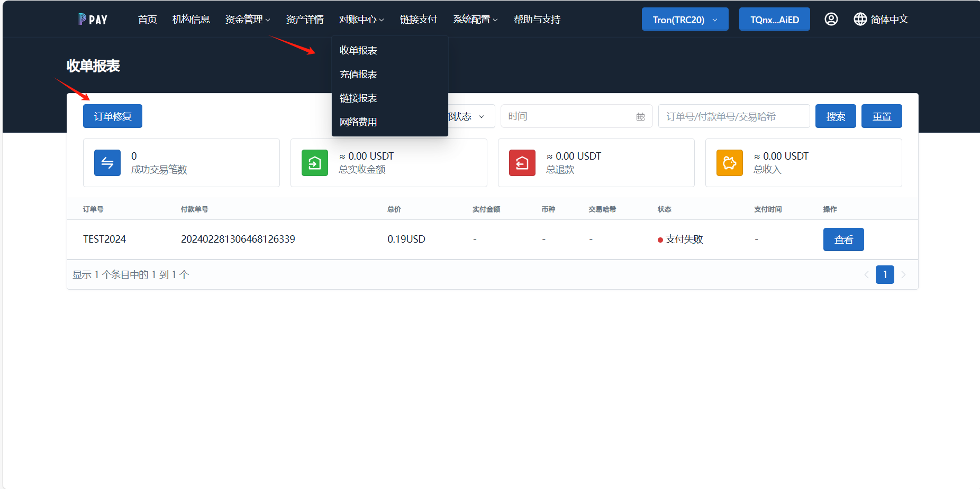Click the 重置 button
This screenshot has width=980, height=489.
click(x=882, y=116)
